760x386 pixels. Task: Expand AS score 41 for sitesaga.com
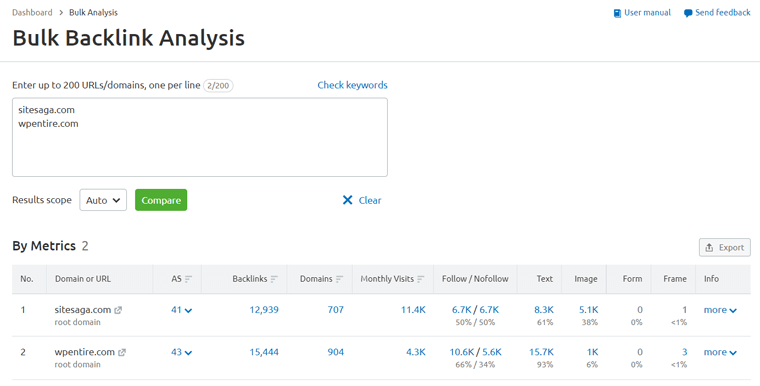(x=182, y=310)
